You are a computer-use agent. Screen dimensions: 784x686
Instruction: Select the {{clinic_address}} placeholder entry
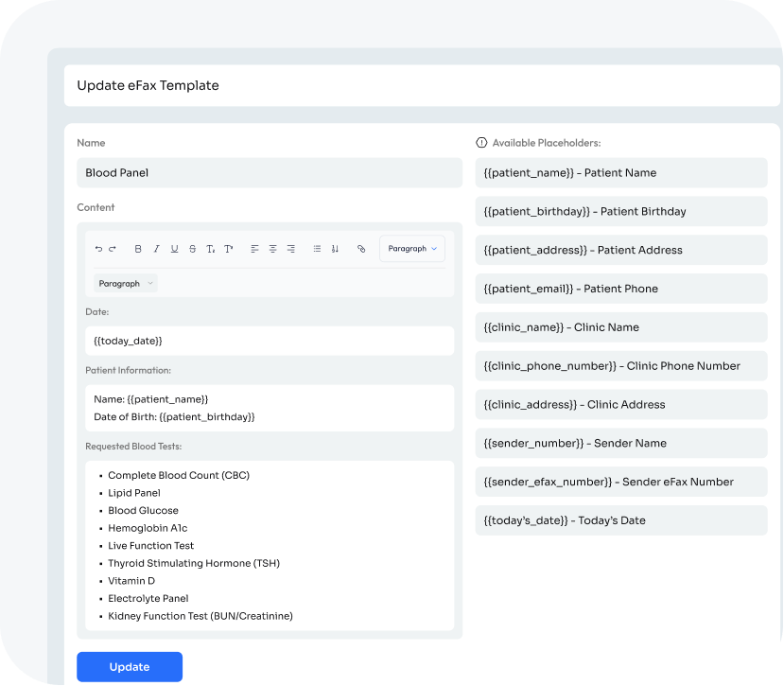tap(620, 405)
